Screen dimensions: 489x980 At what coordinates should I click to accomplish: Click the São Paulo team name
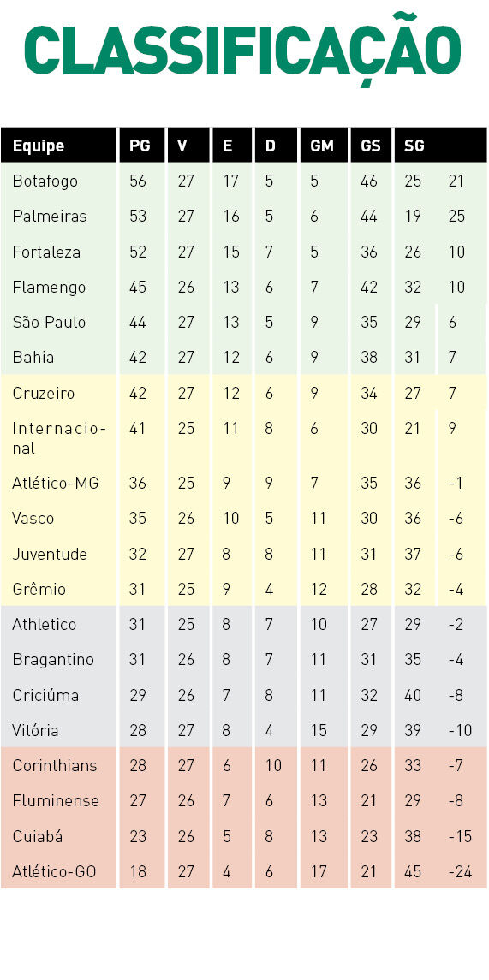(49, 323)
